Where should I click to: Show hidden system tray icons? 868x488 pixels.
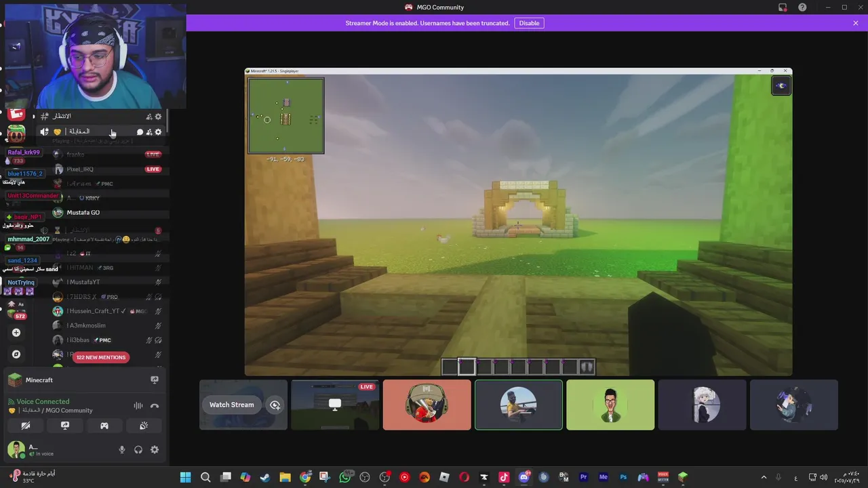click(x=764, y=477)
